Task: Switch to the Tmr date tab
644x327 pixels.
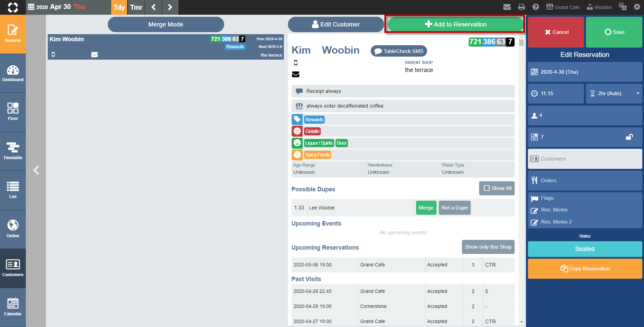Action: [x=136, y=7]
